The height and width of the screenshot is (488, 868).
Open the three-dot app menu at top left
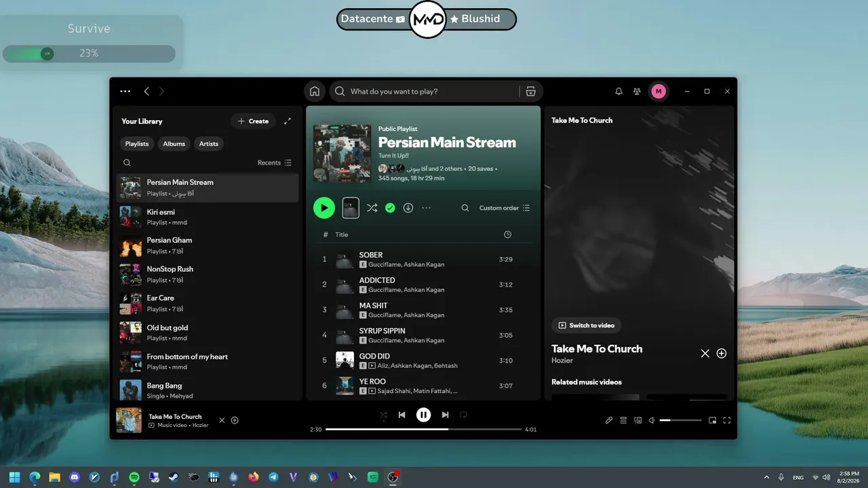click(125, 91)
